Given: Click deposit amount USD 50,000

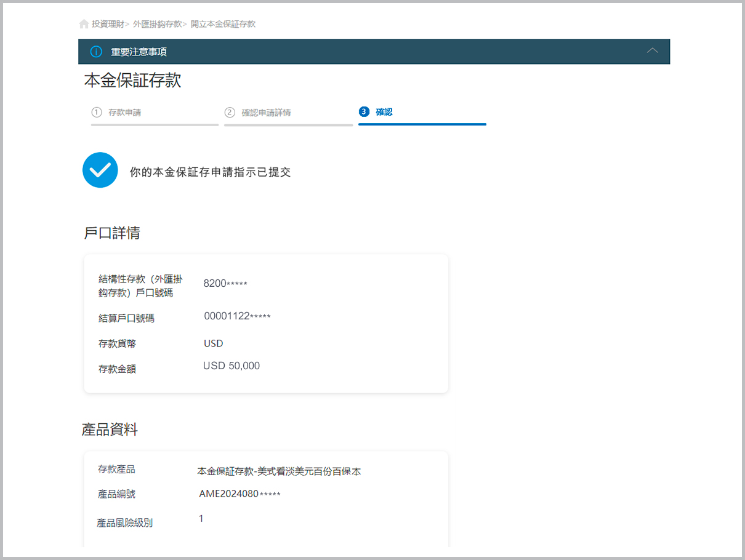Looking at the screenshot, I should pyautogui.click(x=232, y=366).
